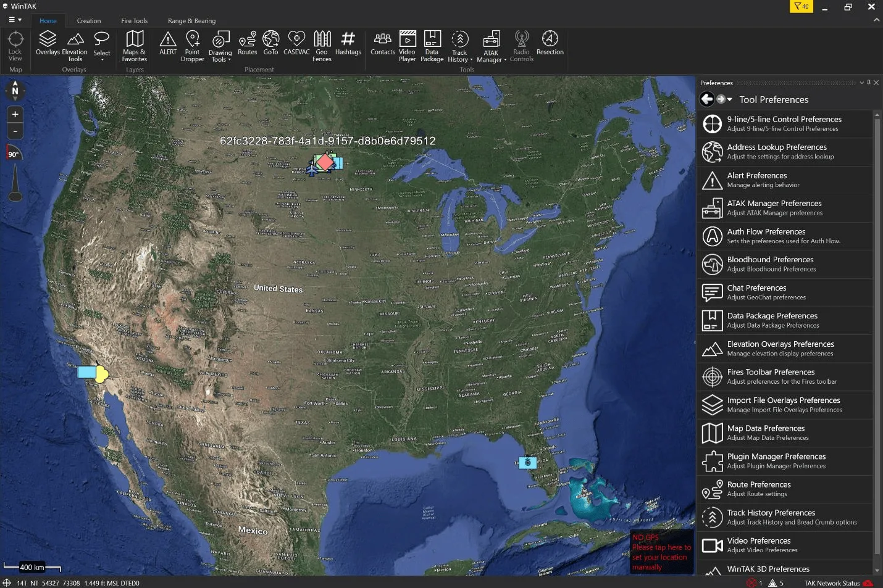Viewport: 883px width, 588px height.
Task: Launch the Video Player
Action: click(x=408, y=46)
